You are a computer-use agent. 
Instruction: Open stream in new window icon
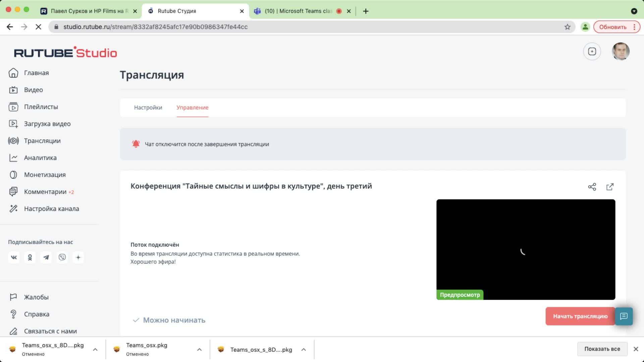pos(610,187)
